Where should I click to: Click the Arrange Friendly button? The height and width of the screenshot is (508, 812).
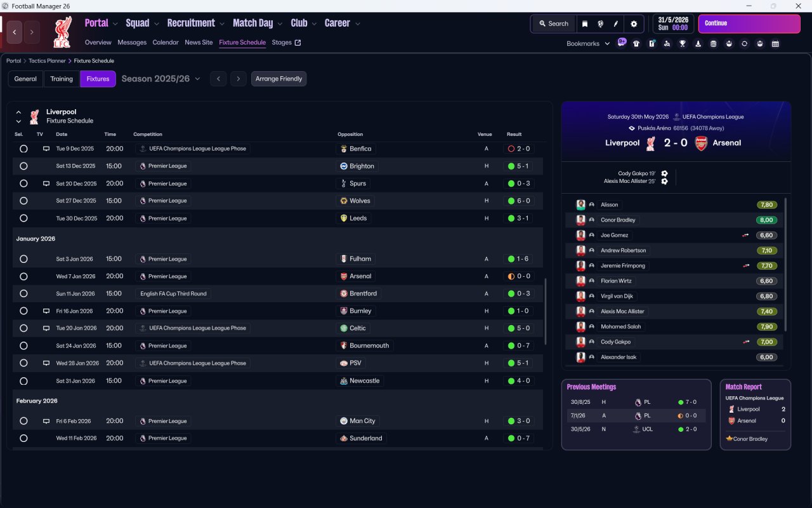279,79
